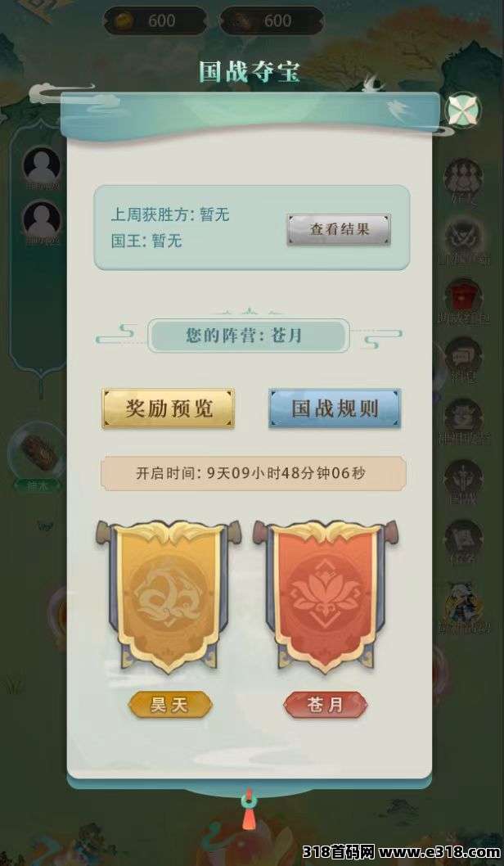Image resolution: width=504 pixels, height=866 pixels.
Task: Select the first player avatar on the left
Action: 42,165
